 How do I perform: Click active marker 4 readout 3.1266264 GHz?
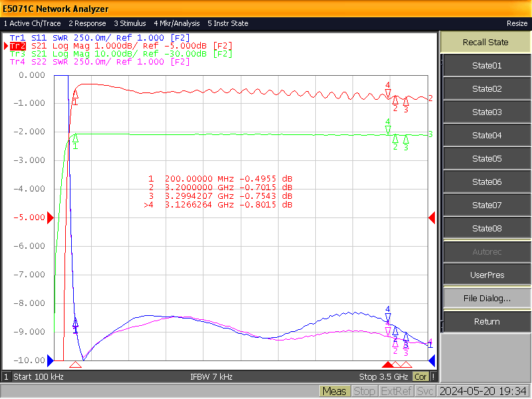pyautogui.click(x=219, y=205)
